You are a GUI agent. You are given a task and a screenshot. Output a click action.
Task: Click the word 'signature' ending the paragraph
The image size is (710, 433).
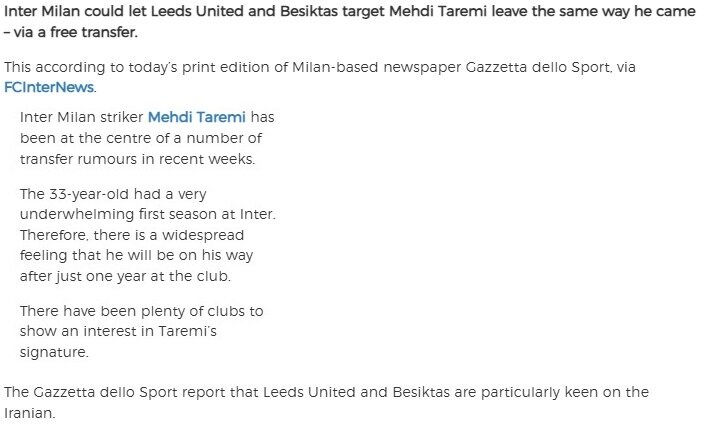pyautogui.click(x=54, y=352)
